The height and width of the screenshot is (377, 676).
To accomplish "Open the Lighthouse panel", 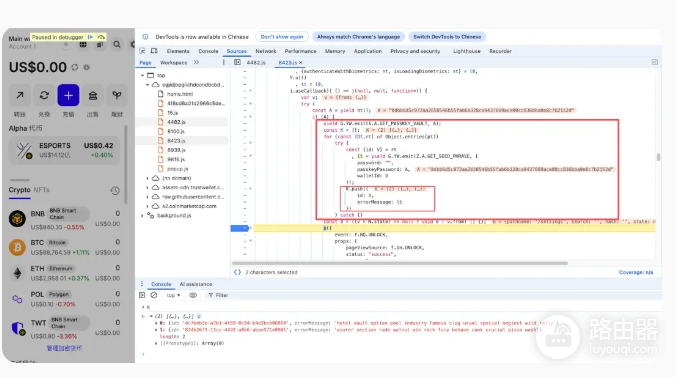I will [x=466, y=51].
